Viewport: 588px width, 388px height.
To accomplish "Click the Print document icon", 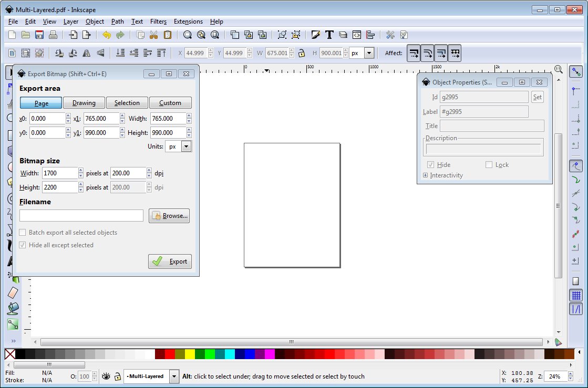I will pos(53,35).
